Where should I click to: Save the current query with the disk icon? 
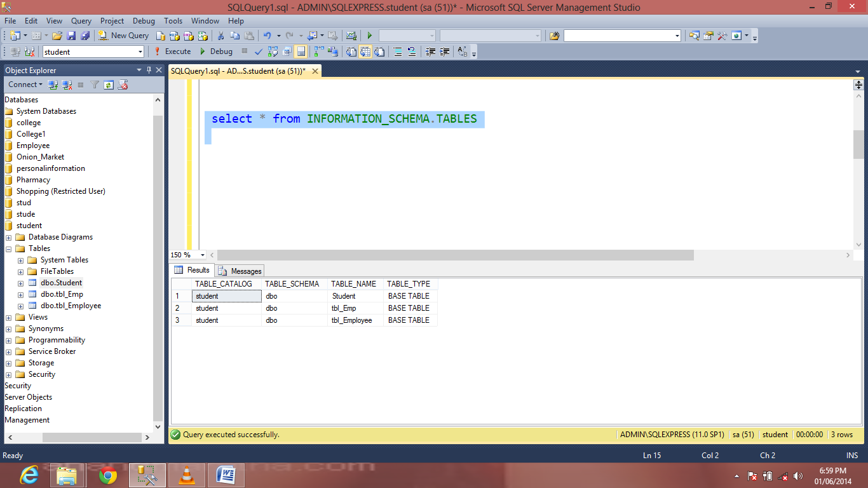point(71,36)
